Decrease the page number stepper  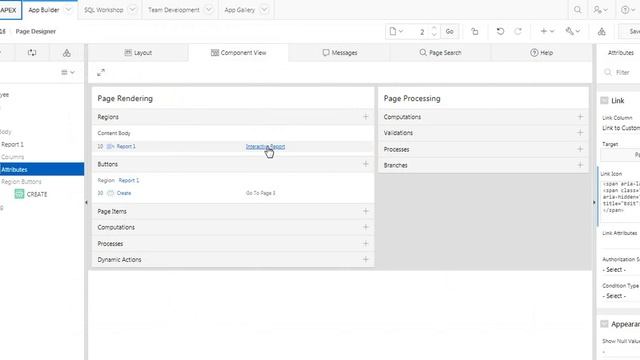[434, 35]
